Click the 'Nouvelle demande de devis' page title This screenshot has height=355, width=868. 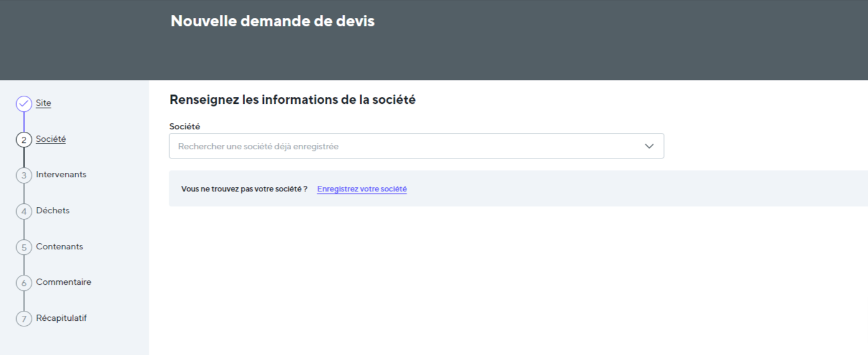[273, 21]
